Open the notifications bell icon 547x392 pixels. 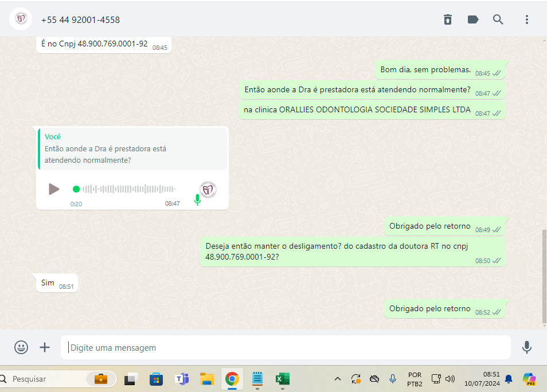509,379
